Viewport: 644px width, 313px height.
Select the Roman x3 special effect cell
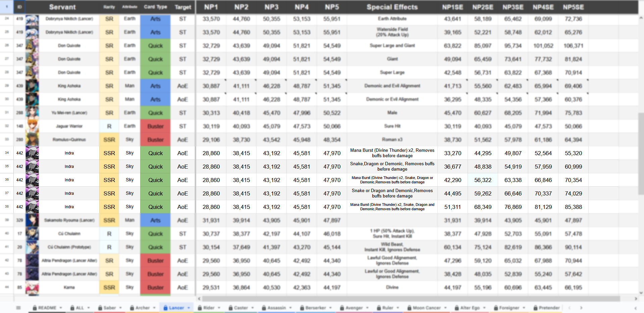392,140
